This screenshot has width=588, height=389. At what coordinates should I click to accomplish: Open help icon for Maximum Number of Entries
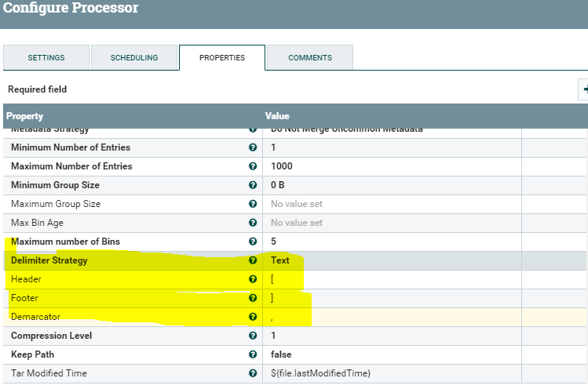(x=253, y=166)
